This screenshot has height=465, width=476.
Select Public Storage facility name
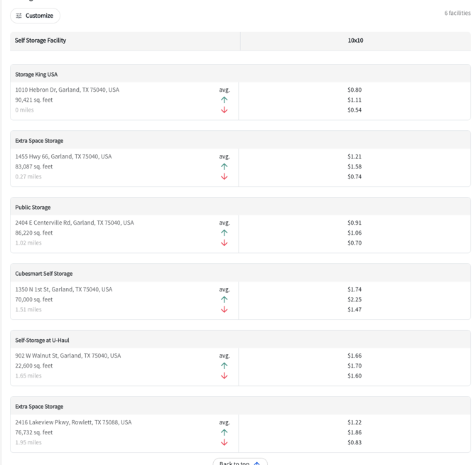pyautogui.click(x=33, y=208)
